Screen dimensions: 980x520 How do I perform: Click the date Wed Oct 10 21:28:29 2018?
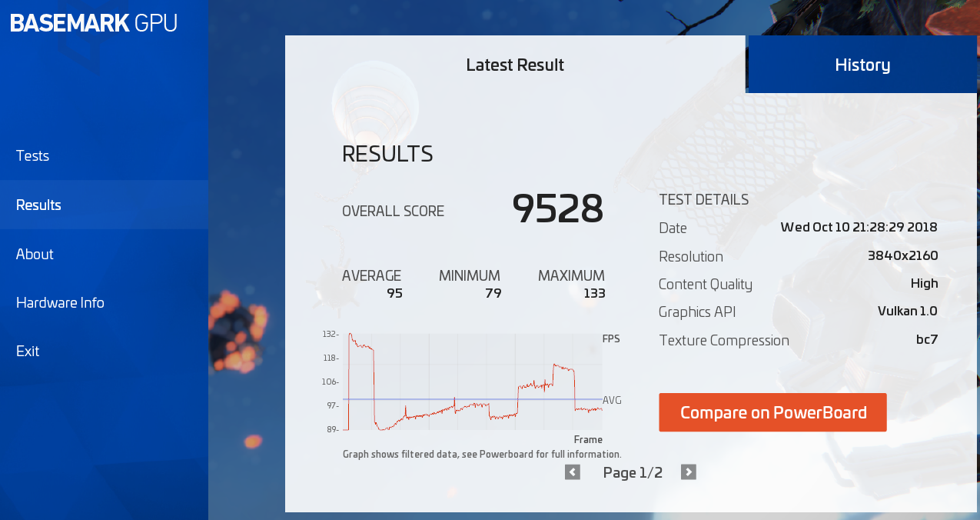pos(859,227)
